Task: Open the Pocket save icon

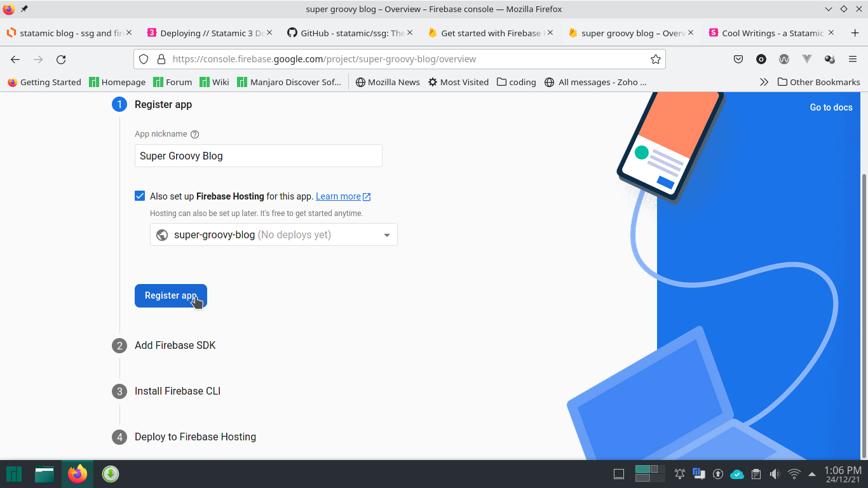Action: point(738,59)
